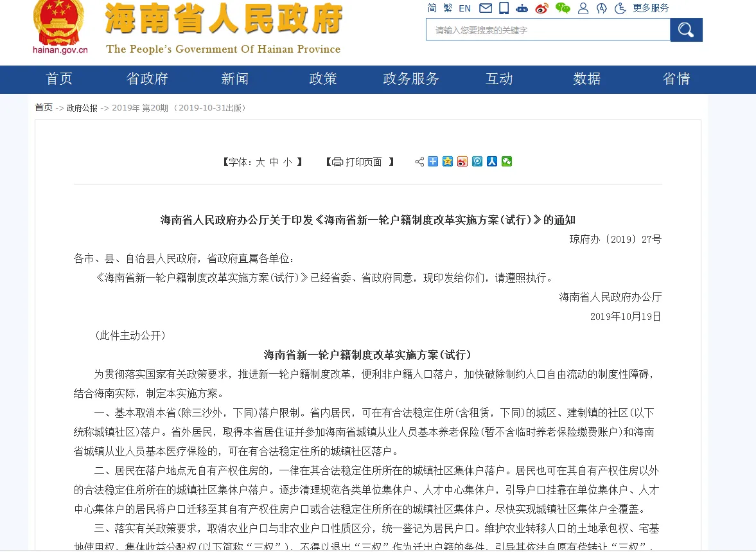This screenshot has width=756, height=552.
Task: Share the article to Renren
Action: (491, 161)
